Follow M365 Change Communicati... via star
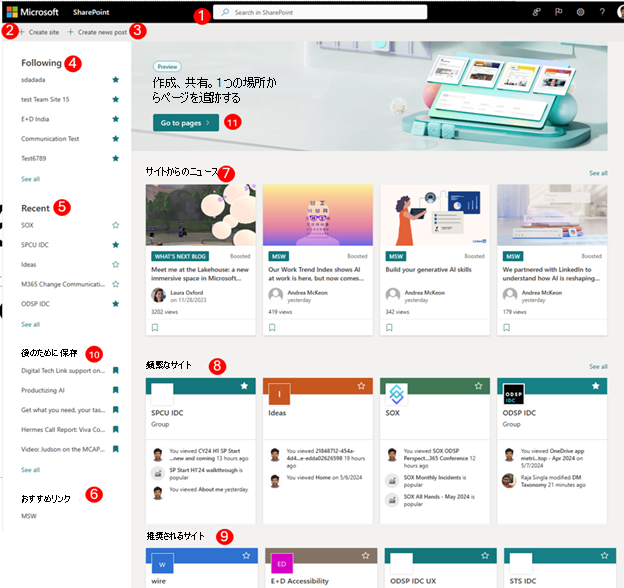The image size is (624, 588). tap(115, 284)
